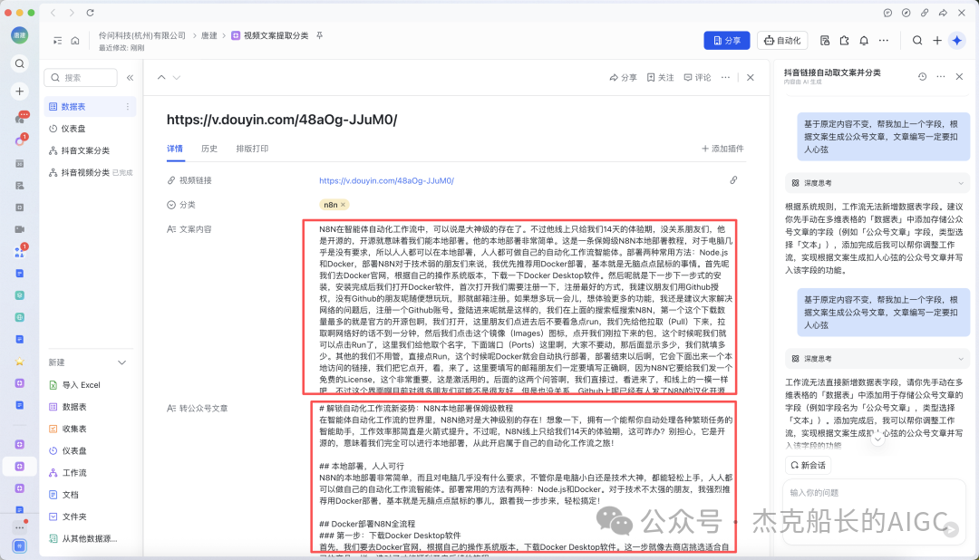Click the compass icon in window title bar
This screenshot has width=979, height=560.
[x=906, y=13]
